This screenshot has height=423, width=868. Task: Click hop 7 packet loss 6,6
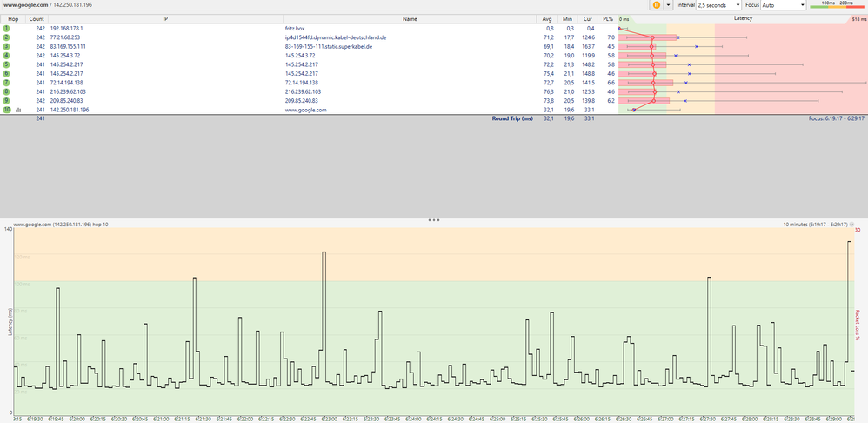pyautogui.click(x=611, y=82)
